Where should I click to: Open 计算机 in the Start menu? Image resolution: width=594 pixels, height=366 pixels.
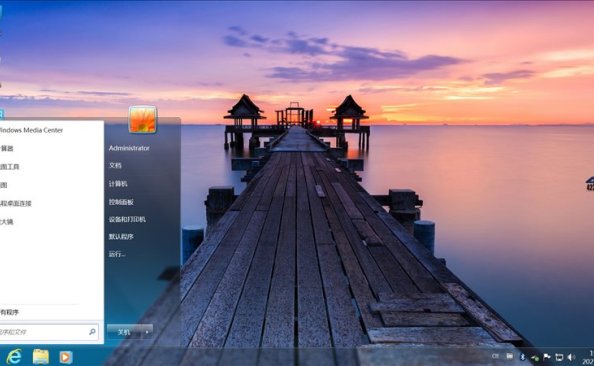[x=118, y=184]
